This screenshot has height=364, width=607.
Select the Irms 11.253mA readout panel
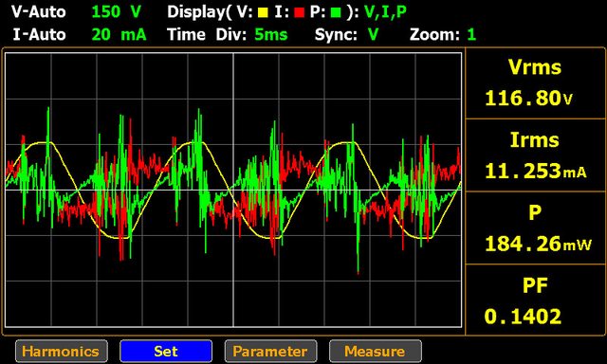click(x=535, y=155)
